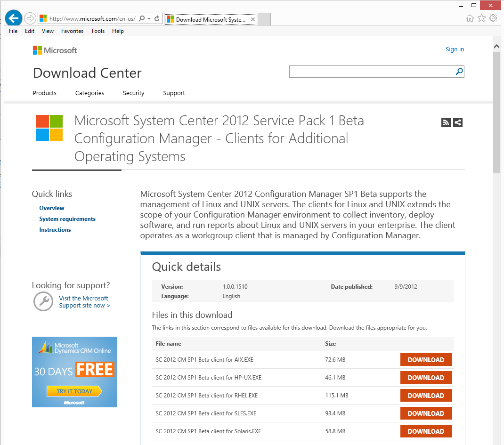
Task: Go to System requirements quick link
Action: (67, 219)
